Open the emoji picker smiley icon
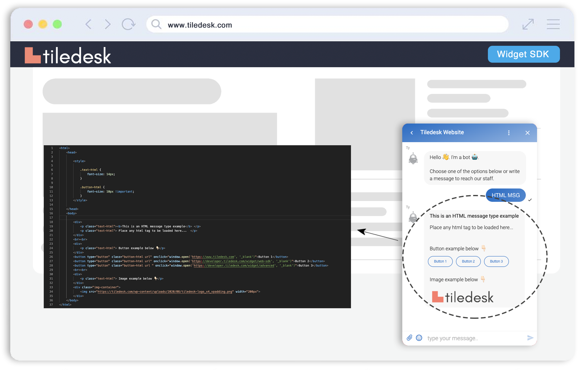 [419, 338]
